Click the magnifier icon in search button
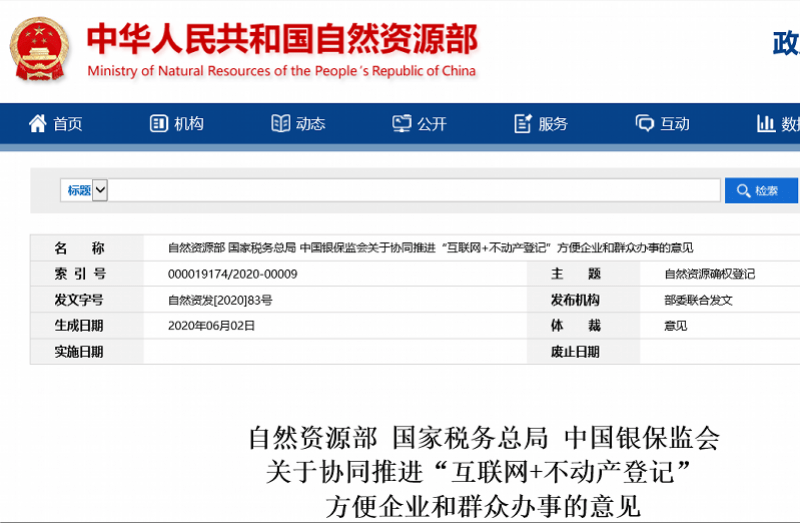800x523 pixels. [x=743, y=191]
